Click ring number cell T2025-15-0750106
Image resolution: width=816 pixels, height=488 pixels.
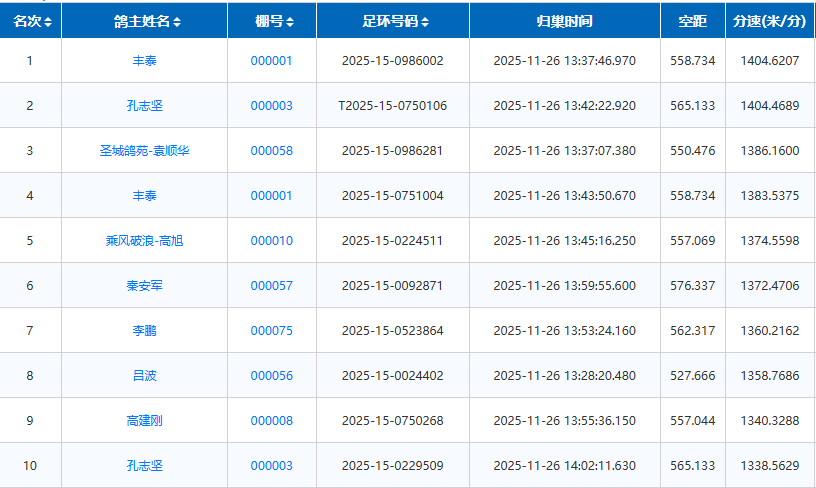point(392,106)
